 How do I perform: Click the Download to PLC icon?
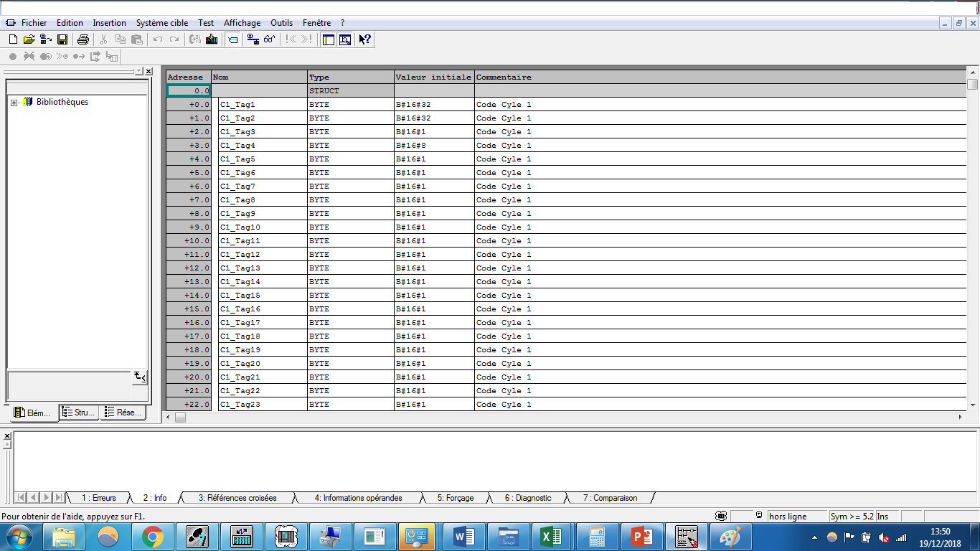(x=212, y=39)
